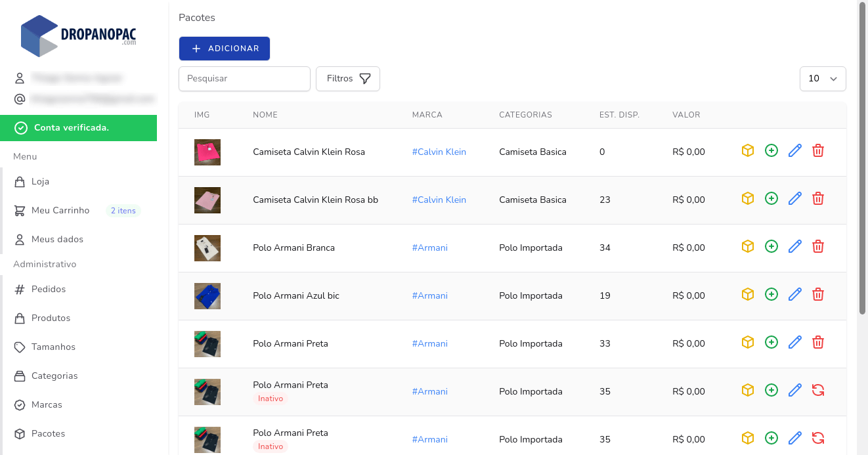Delete Polo Armani Azul bic entry
The height and width of the screenshot is (455, 868).
coord(818,294)
